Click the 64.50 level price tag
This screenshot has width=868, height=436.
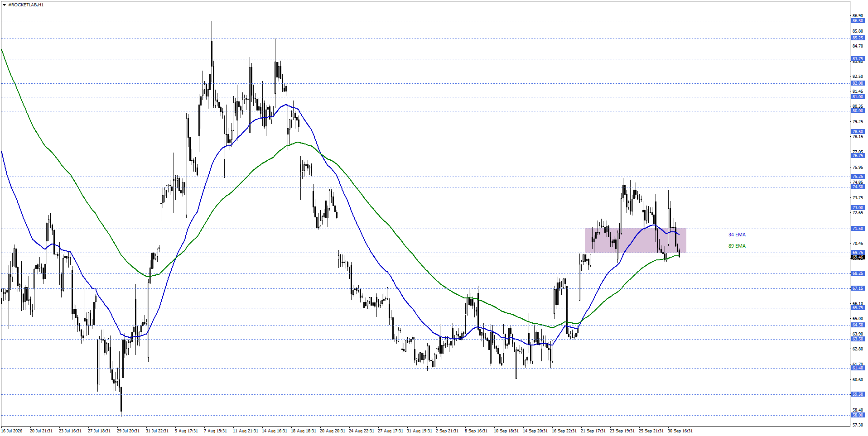(858, 325)
